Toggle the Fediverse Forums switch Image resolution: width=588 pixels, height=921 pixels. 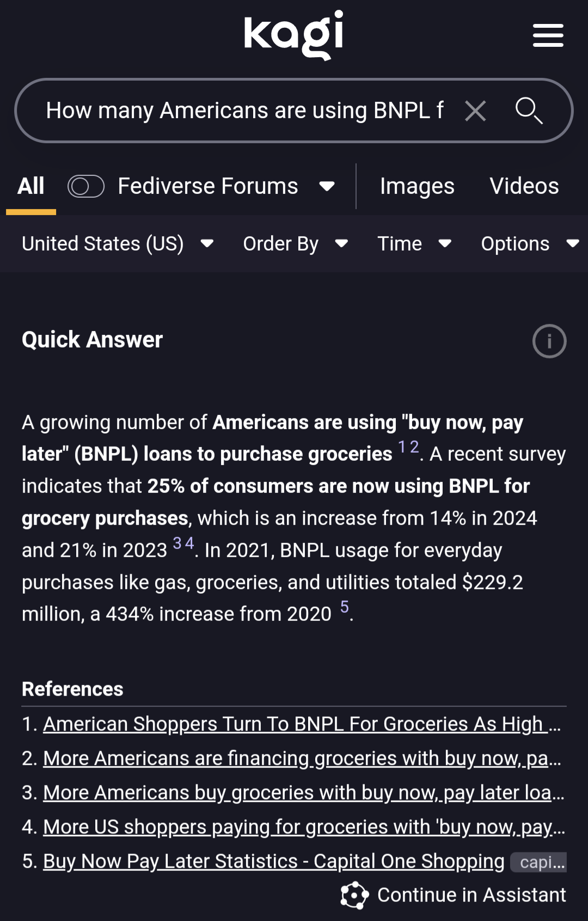click(x=86, y=186)
